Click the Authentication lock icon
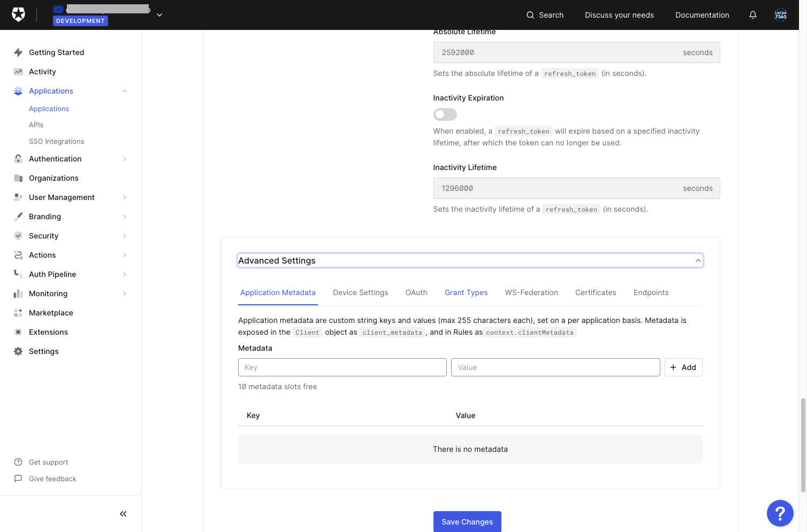 (18, 159)
